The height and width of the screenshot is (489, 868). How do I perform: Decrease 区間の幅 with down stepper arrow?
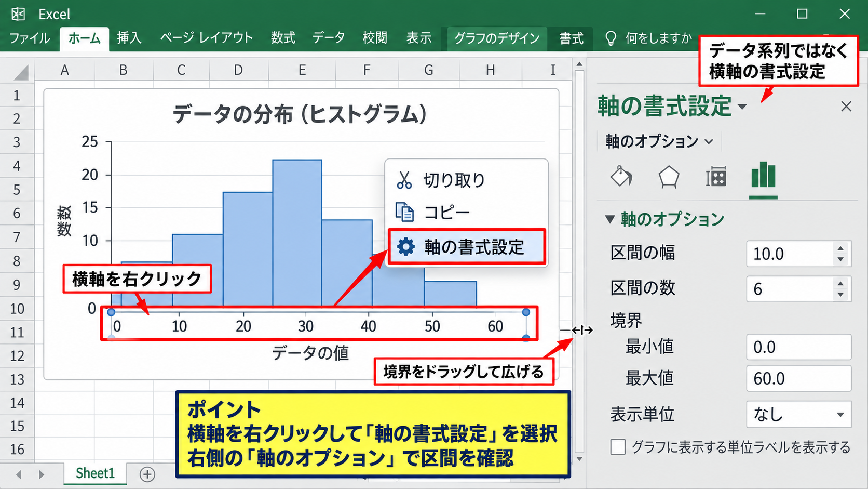(x=840, y=259)
